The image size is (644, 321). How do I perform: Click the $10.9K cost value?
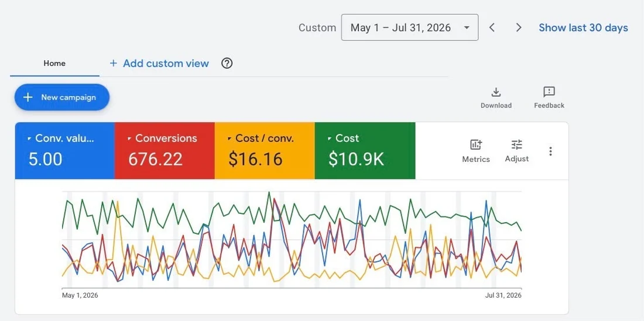pyautogui.click(x=357, y=159)
